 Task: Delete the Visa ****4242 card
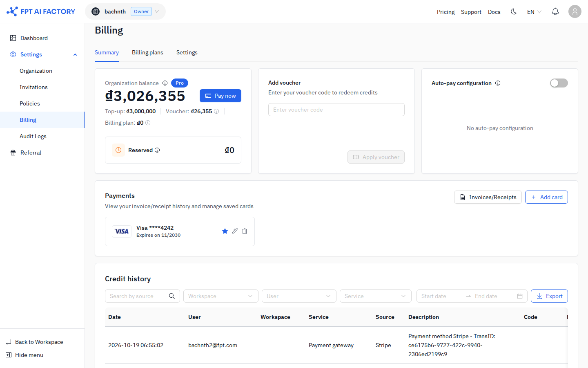click(245, 231)
